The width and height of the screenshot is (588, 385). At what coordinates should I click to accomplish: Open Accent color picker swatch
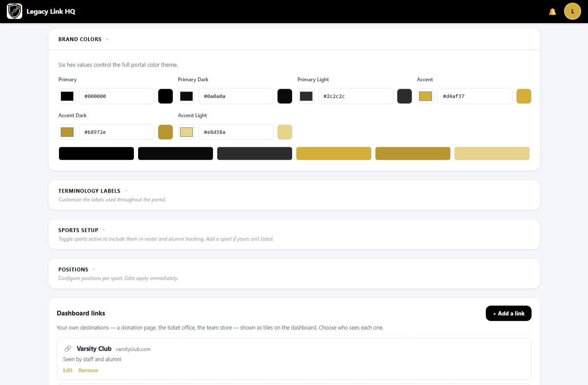click(425, 96)
